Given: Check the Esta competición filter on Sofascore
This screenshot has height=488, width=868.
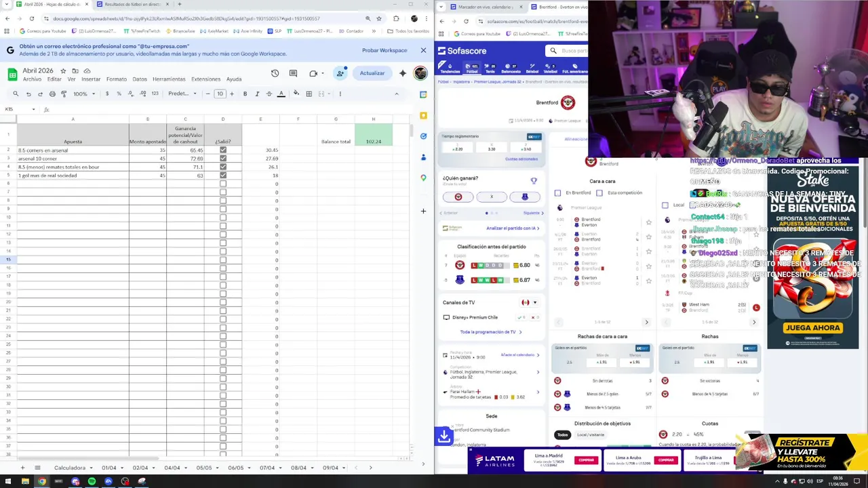Looking at the screenshot, I should [x=599, y=192].
